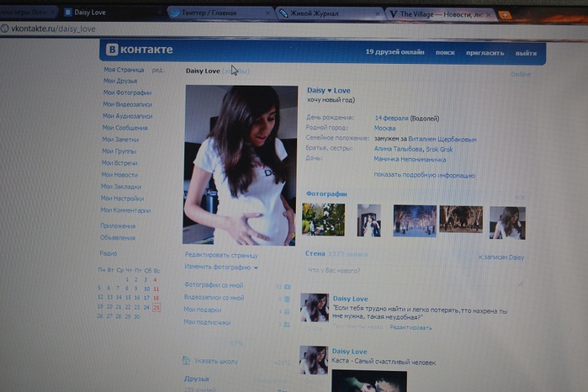
Task: Open Мои Фотографии in the sidebar
Action: pos(127,93)
